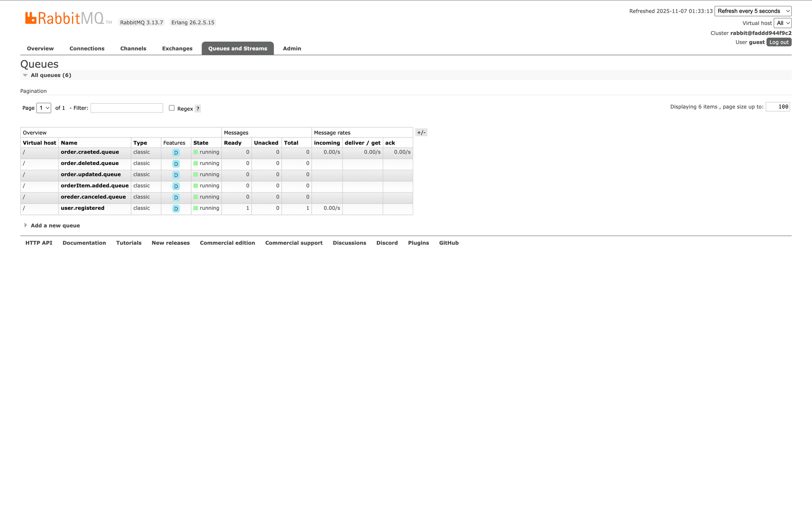
Task: Click the running indicator of user.registered queue
Action: [x=196, y=208]
